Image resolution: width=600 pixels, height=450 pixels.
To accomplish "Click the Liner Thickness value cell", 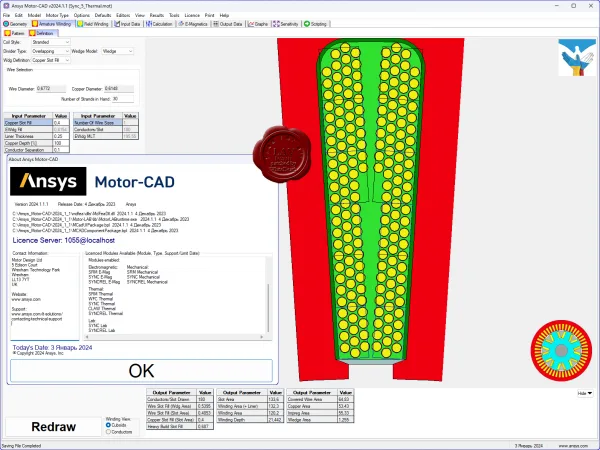I will coord(60,136).
